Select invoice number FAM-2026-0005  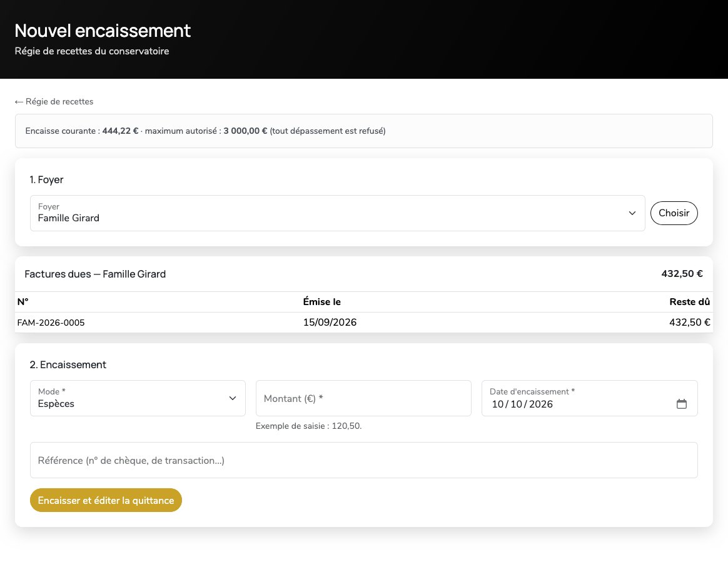coord(51,323)
